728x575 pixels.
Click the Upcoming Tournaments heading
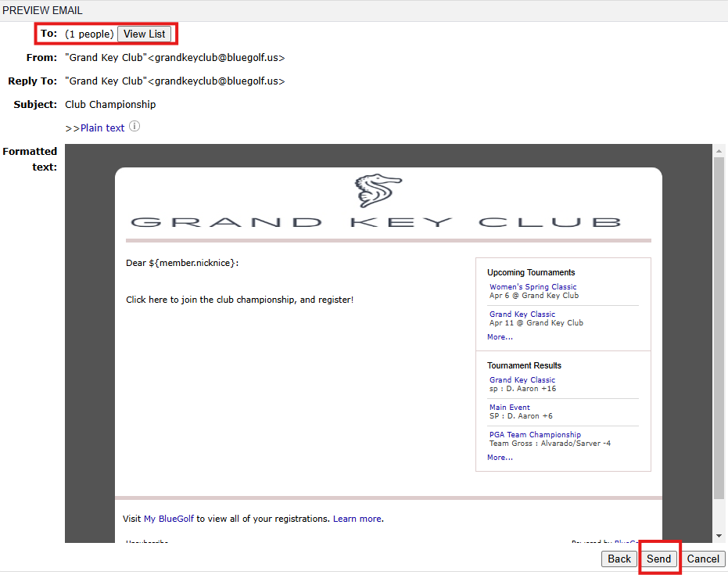pyautogui.click(x=531, y=272)
